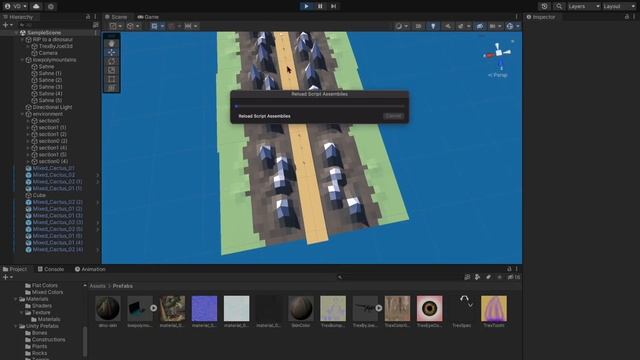Select the Scale tool in Scene toolbar
This screenshot has width=640, height=360.
click(x=111, y=70)
